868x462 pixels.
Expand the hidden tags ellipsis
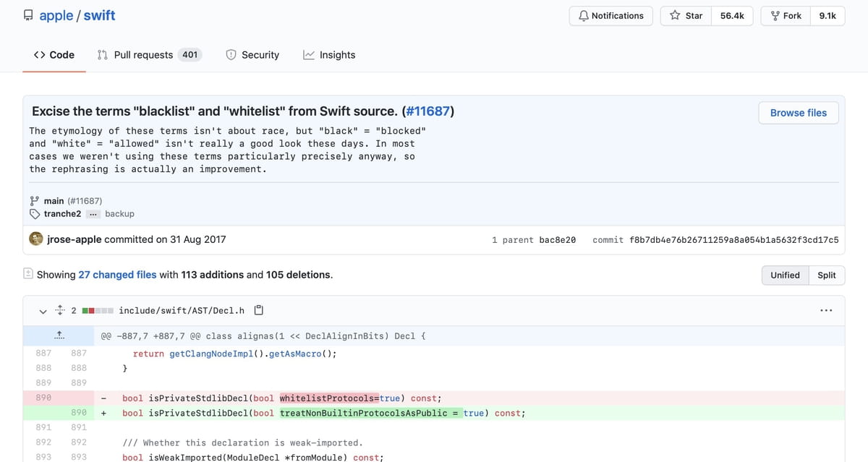93,214
